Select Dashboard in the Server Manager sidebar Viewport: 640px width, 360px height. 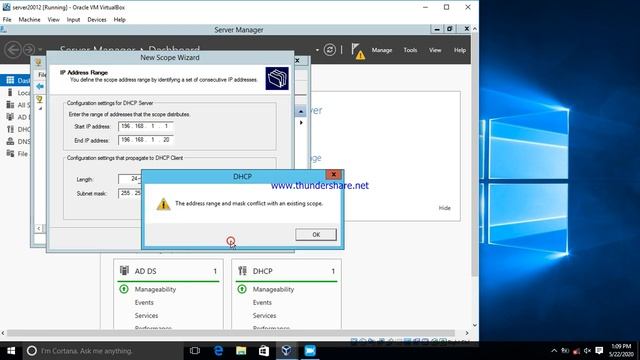(x=16, y=80)
